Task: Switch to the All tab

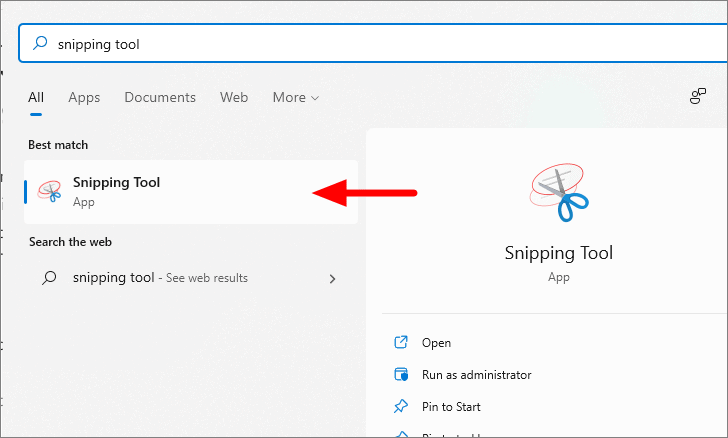Action: pyautogui.click(x=36, y=97)
